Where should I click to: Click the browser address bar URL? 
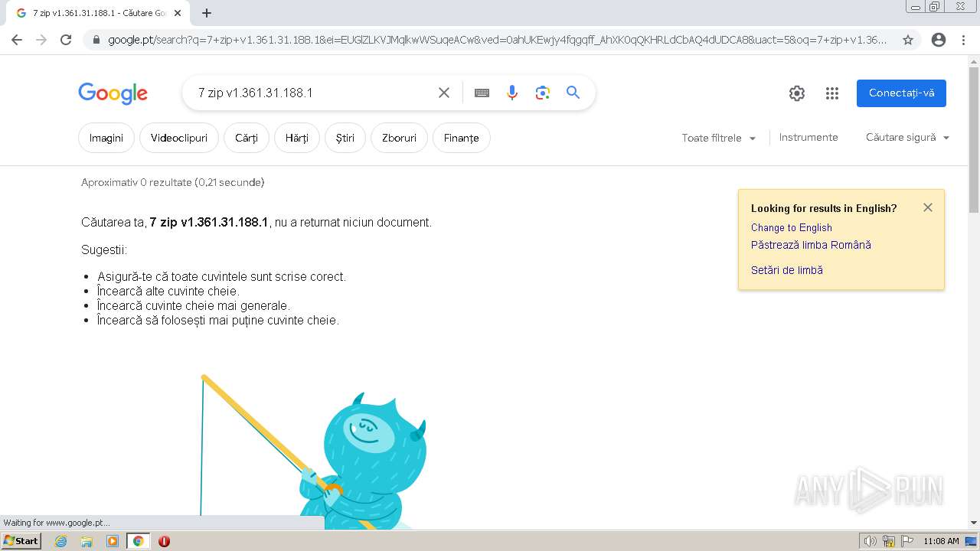[498, 40]
